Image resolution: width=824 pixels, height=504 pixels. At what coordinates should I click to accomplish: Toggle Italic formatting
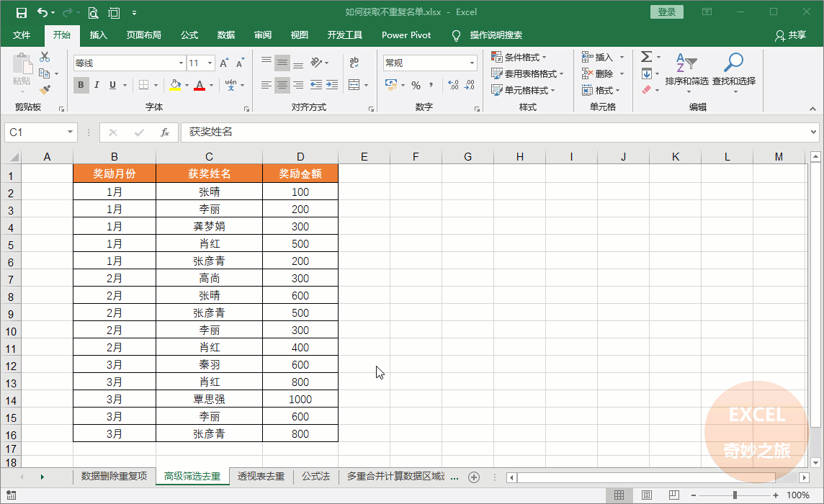click(97, 85)
